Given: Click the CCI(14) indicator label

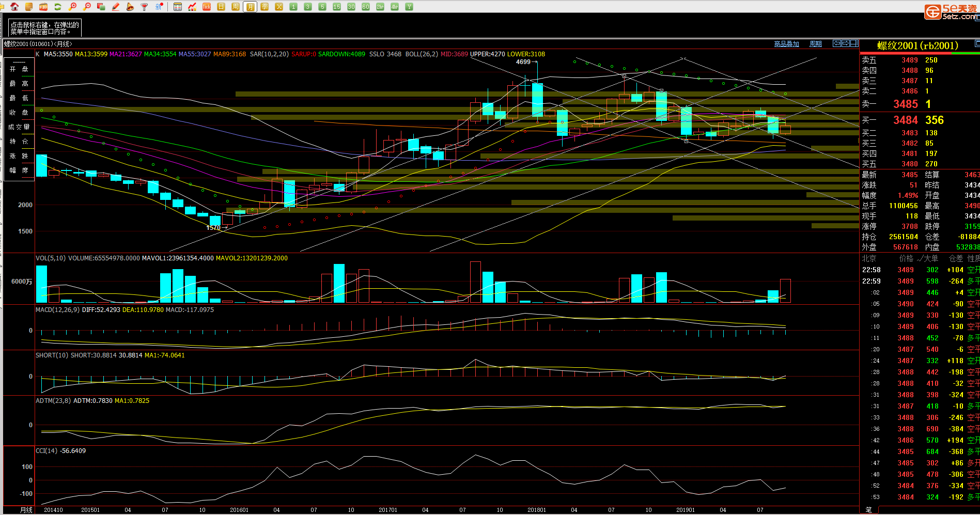Looking at the screenshot, I should coord(46,451).
